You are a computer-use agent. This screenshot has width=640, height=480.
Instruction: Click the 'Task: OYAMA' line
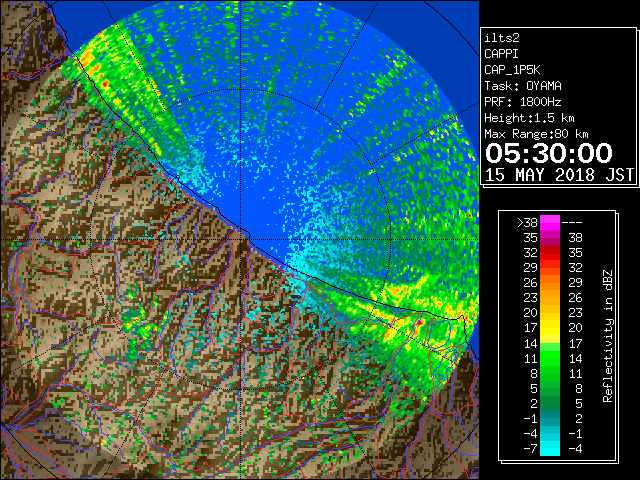click(523, 86)
